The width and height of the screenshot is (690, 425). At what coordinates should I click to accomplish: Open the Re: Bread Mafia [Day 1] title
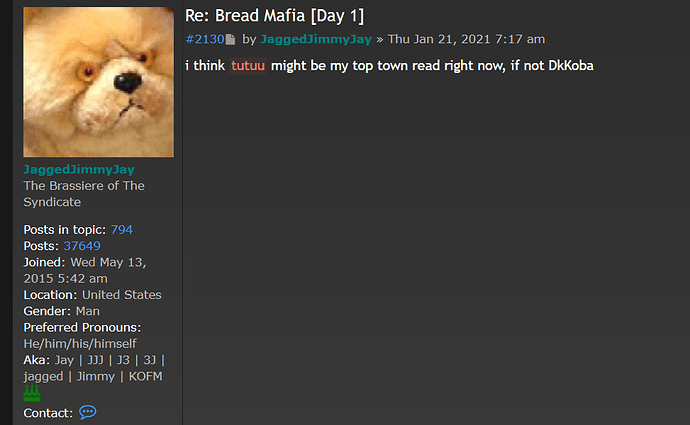[x=275, y=16]
